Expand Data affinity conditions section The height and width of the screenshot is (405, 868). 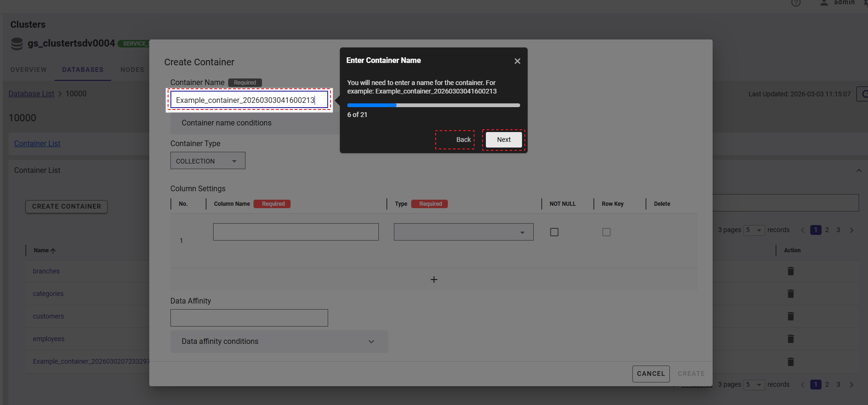coord(279,342)
